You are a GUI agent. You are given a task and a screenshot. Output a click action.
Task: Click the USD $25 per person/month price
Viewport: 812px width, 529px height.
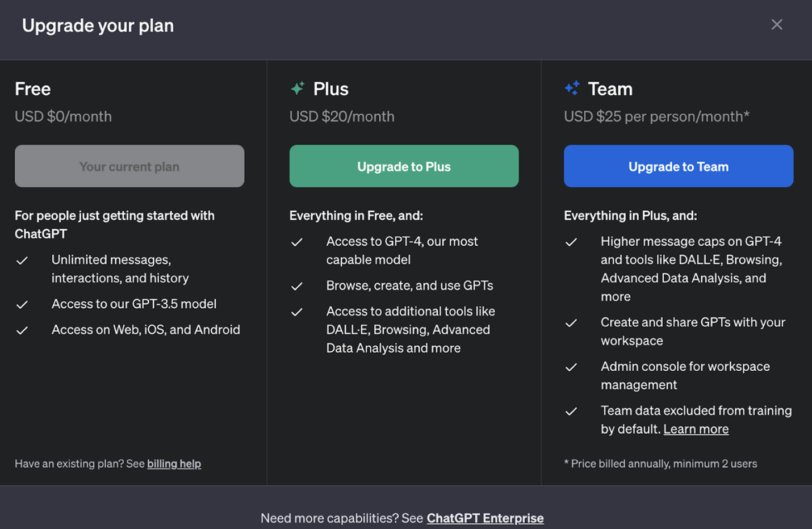coord(656,116)
